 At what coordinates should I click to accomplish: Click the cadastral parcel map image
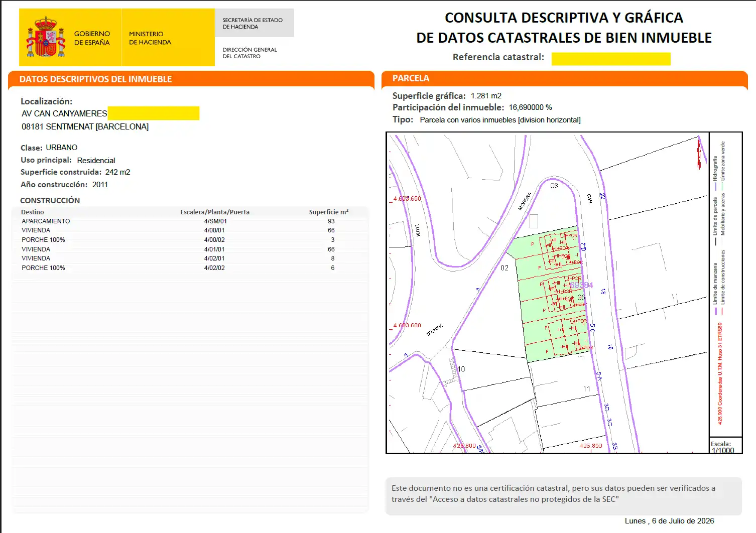548,293
